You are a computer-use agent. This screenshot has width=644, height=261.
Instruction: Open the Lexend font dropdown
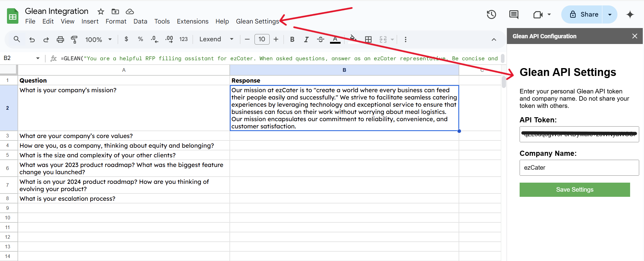tap(216, 39)
